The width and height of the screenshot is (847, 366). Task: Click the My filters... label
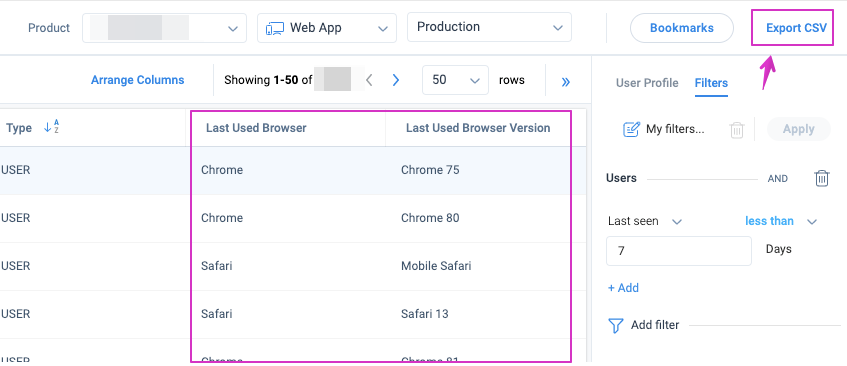[x=675, y=130]
